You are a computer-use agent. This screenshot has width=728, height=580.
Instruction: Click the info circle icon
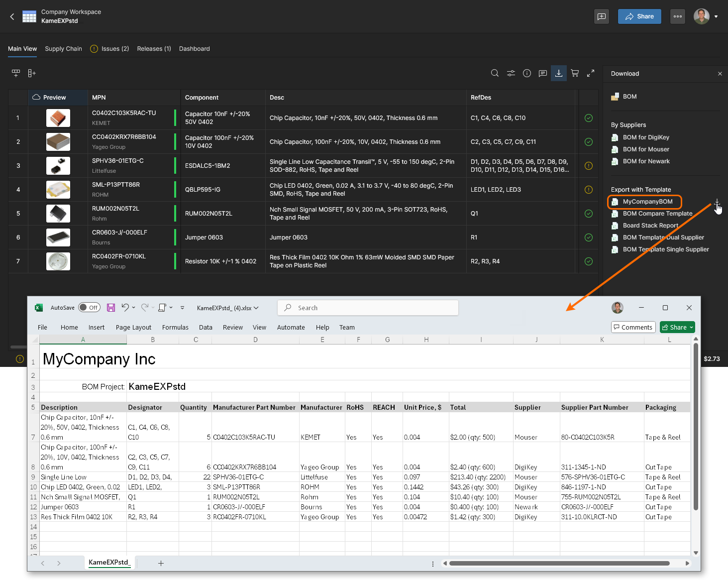tap(527, 73)
